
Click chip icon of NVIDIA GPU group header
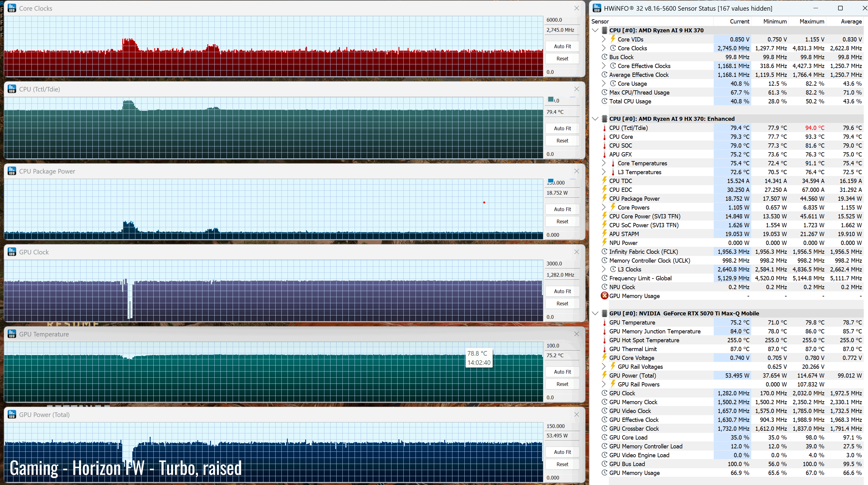click(605, 313)
